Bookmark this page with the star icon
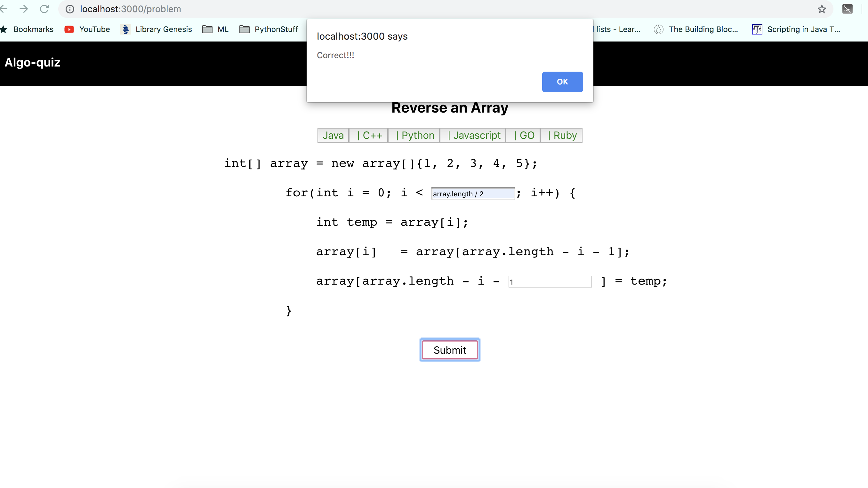The height and width of the screenshot is (488, 868). pos(822,9)
